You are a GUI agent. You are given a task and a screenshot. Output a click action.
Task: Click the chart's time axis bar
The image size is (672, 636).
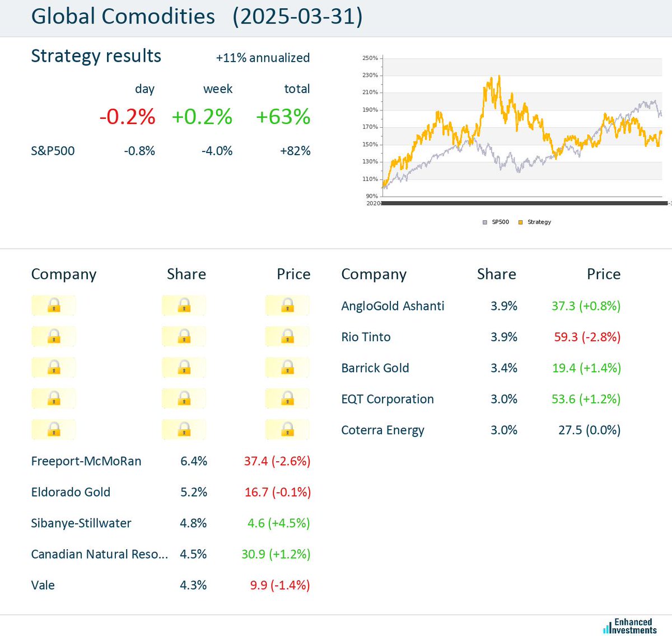coord(525,203)
